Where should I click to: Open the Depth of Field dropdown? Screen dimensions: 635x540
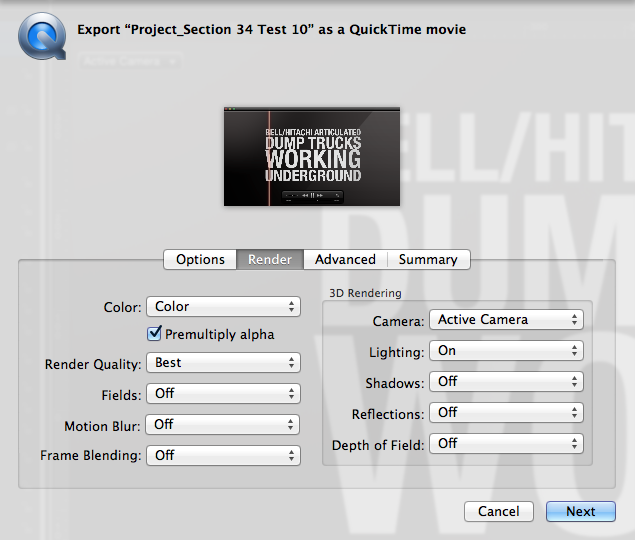tap(506, 444)
